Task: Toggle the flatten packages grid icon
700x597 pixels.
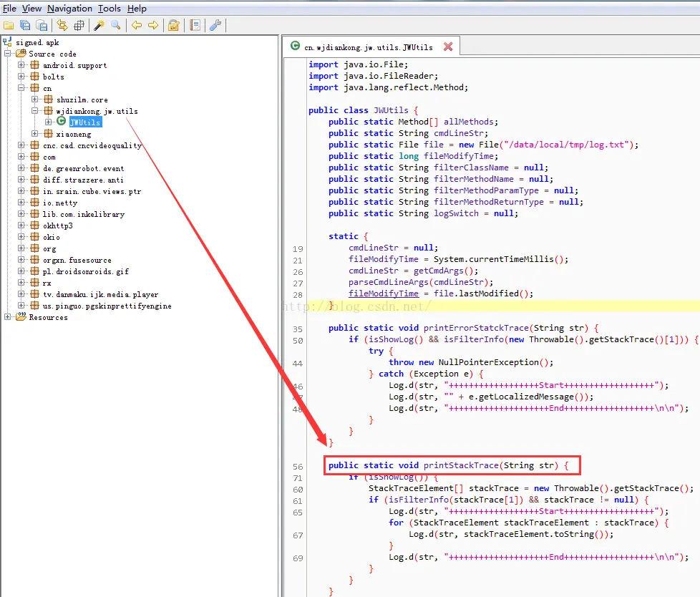Action: 79,26
